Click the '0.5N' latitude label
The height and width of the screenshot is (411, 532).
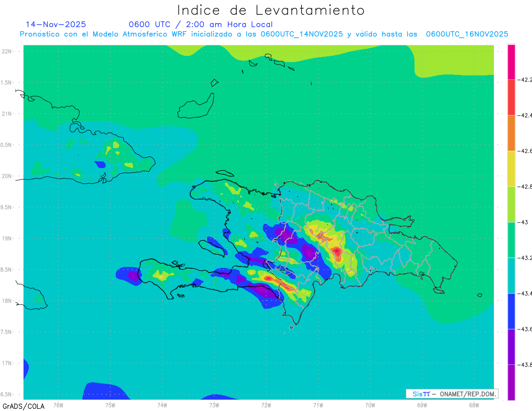click(x=6, y=145)
